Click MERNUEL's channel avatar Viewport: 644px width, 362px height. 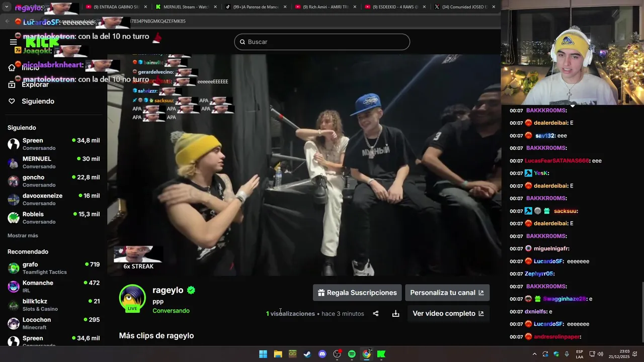pos(14,162)
